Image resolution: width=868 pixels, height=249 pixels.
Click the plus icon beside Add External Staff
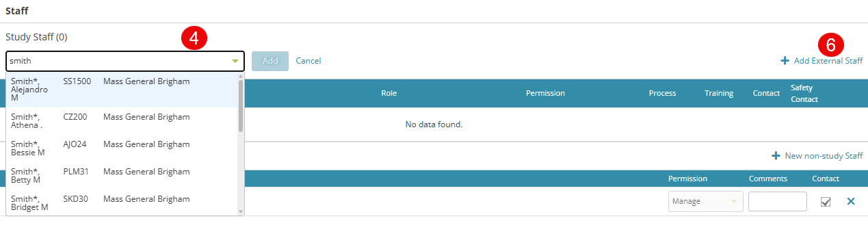pyautogui.click(x=785, y=61)
